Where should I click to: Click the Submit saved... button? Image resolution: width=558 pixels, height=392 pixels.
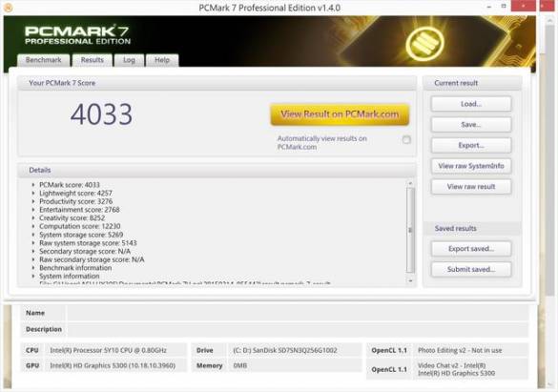coord(471,269)
